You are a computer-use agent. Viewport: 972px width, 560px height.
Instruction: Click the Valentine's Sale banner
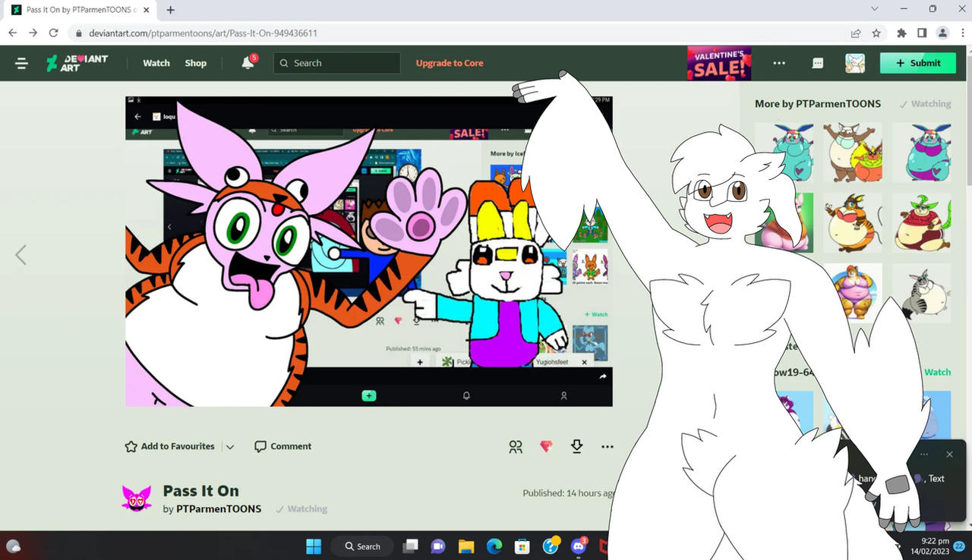pyautogui.click(x=719, y=63)
